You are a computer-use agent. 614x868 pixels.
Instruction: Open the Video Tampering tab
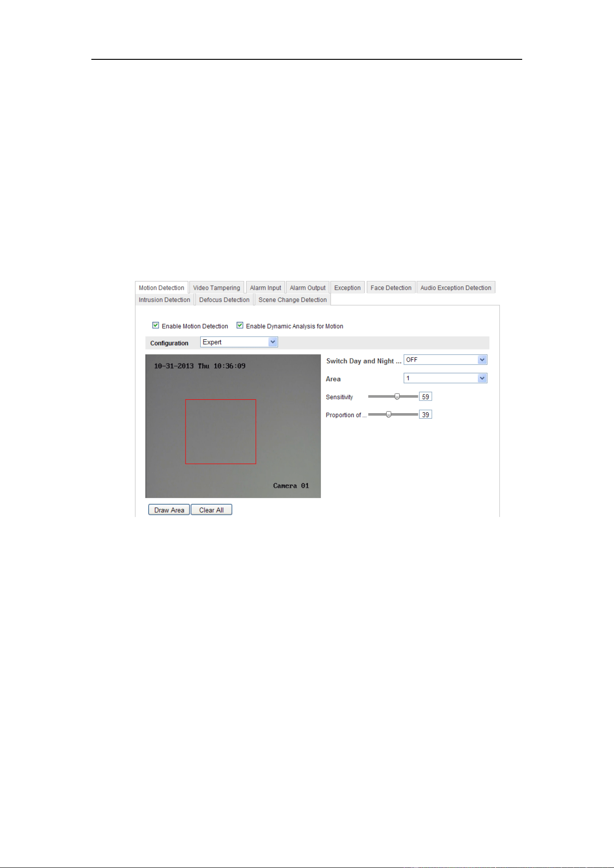tap(217, 287)
